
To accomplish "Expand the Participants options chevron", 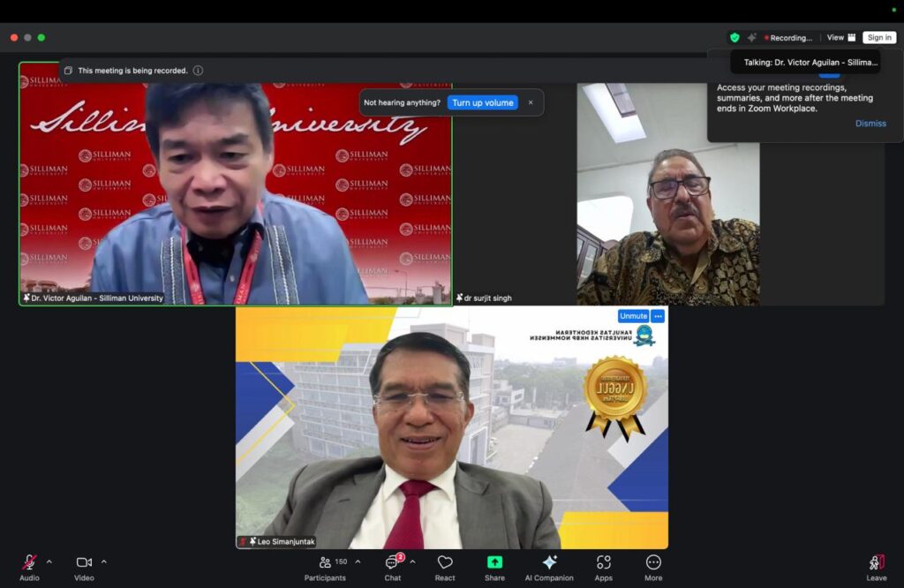I will (x=358, y=562).
